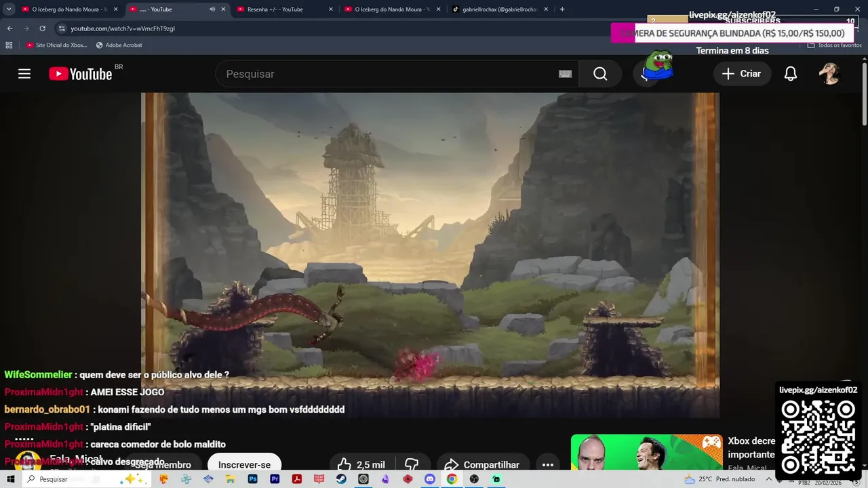Open the account avatar menu
The width and height of the screenshot is (868, 488).
830,74
